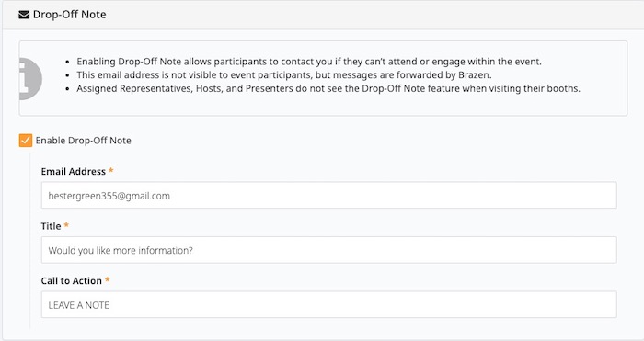644x341 pixels.
Task: Click the word Brazen in the info notice
Action: (x=474, y=75)
